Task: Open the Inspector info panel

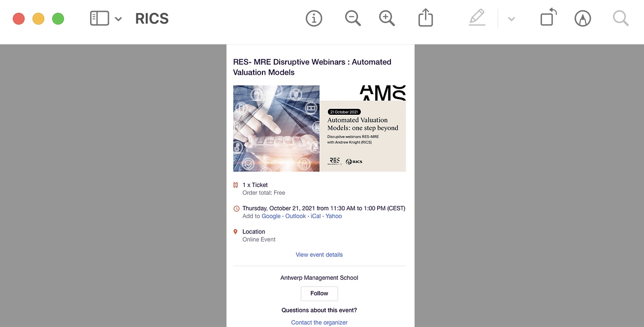Action: tap(314, 19)
